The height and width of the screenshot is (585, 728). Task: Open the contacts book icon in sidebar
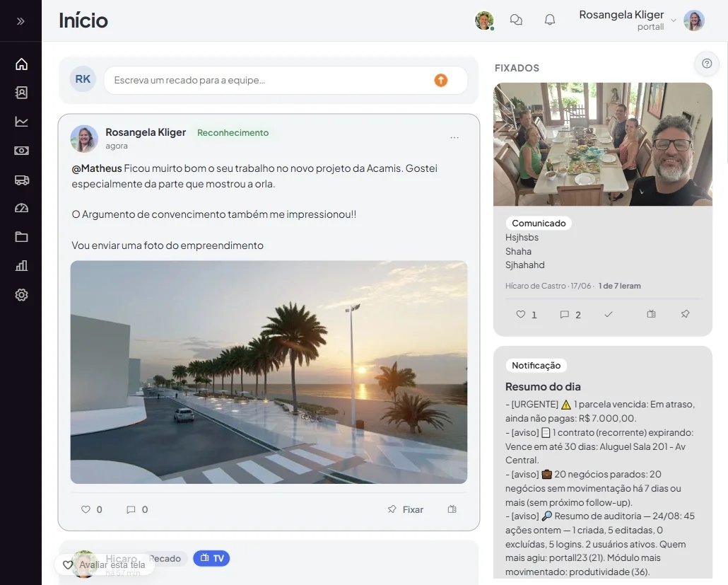pyautogui.click(x=21, y=93)
